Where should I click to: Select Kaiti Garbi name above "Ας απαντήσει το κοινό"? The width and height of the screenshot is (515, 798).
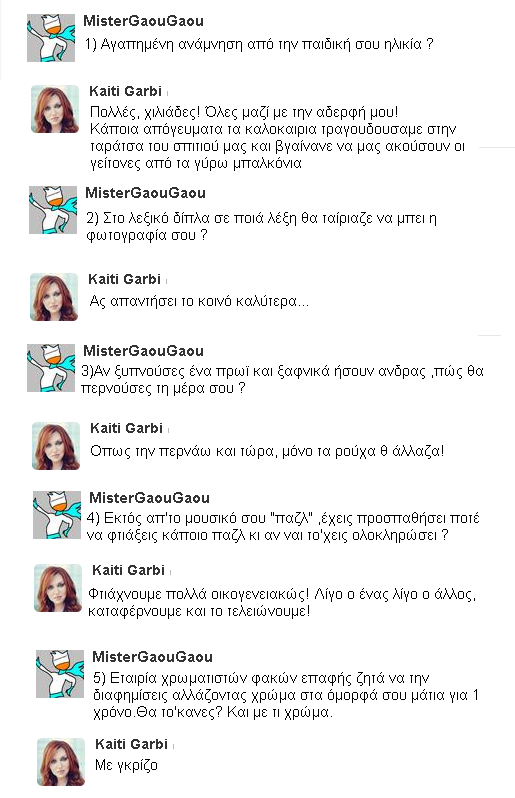(x=125, y=279)
